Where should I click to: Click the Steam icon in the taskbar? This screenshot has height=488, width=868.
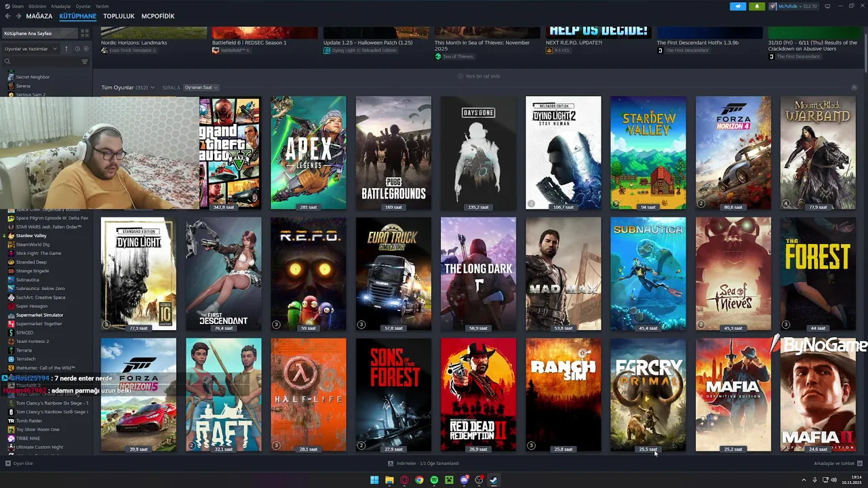494,480
